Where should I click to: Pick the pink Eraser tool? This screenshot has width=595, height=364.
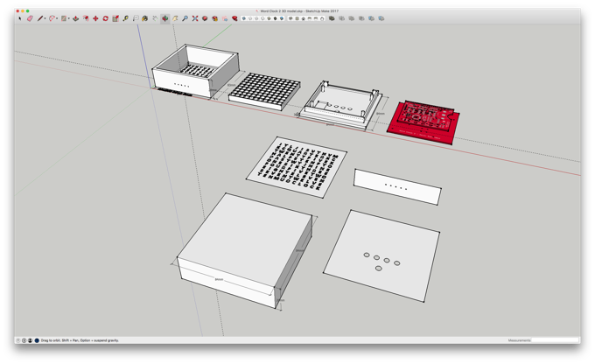tap(30, 18)
